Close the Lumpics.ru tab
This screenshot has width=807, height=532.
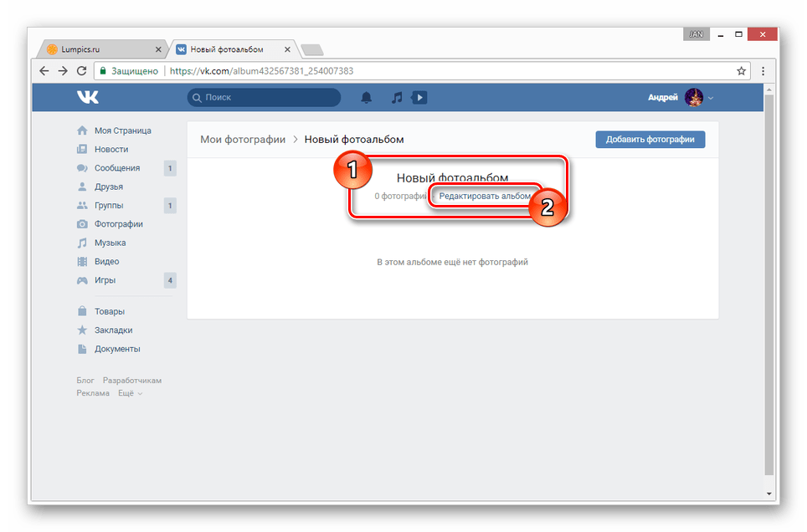pos(158,49)
